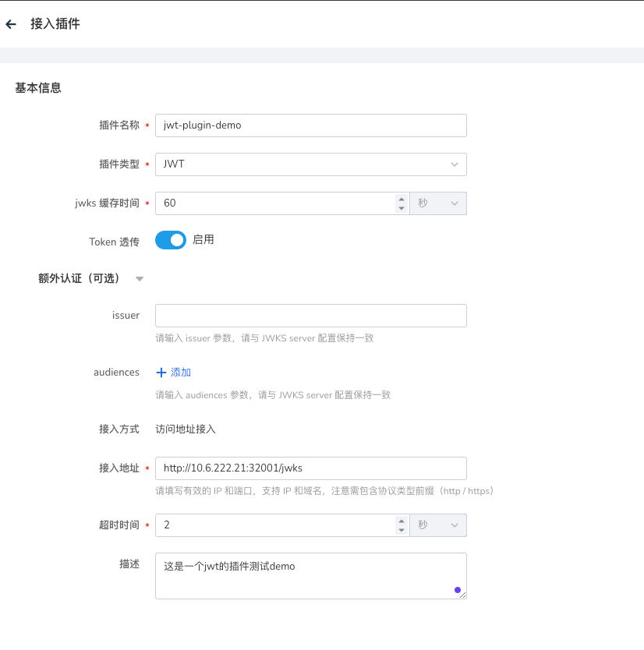Click the 访问地址接入 access method text
644x650 pixels.
[x=184, y=429]
